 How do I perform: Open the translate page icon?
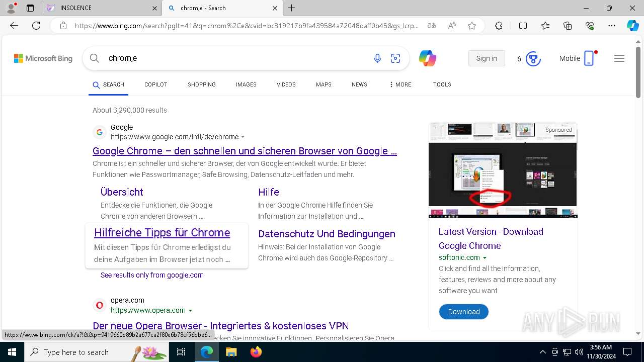[x=432, y=26]
